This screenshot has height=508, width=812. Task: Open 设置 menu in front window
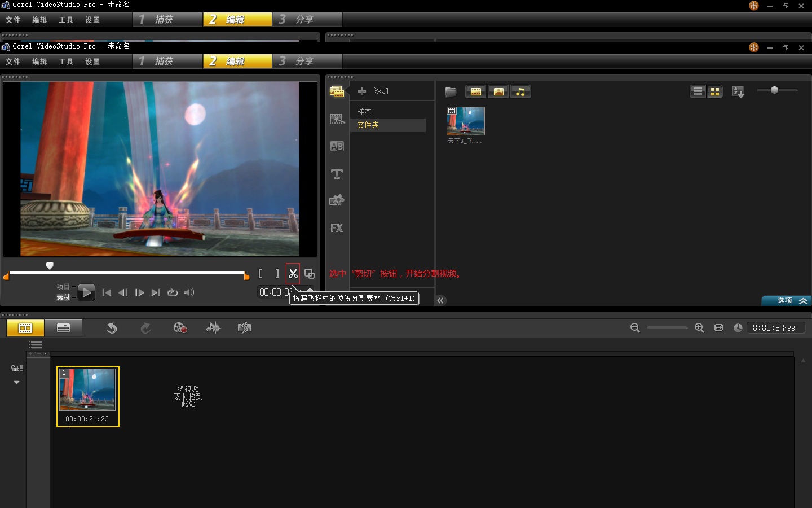click(x=92, y=62)
